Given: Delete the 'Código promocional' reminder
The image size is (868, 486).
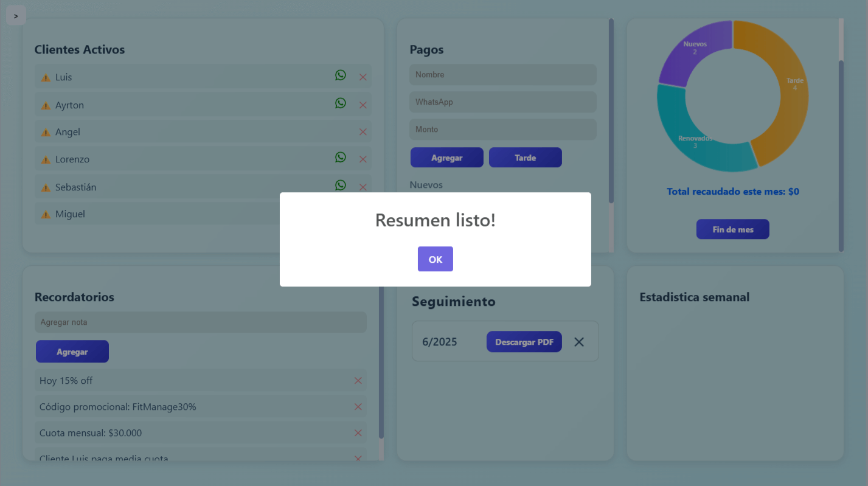Looking at the screenshot, I should 358,407.
